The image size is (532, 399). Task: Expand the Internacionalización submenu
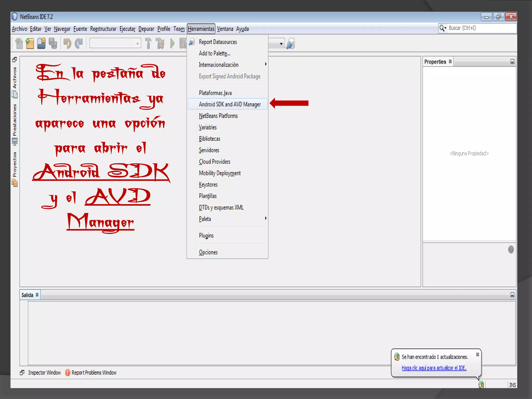[266, 64]
